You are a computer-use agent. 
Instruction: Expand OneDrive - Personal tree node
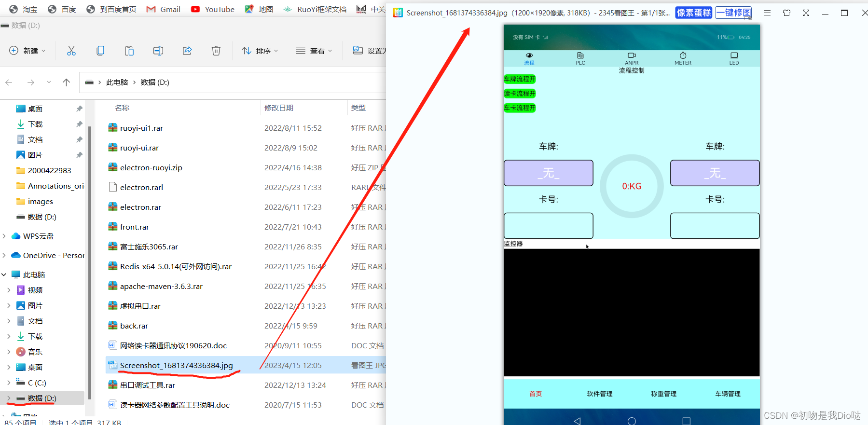(x=4, y=255)
